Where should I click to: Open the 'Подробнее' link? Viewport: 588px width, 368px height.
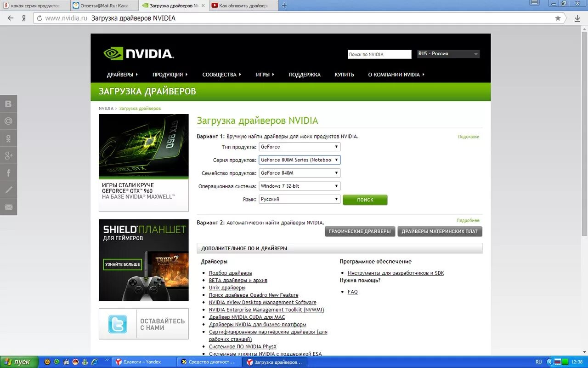click(468, 220)
